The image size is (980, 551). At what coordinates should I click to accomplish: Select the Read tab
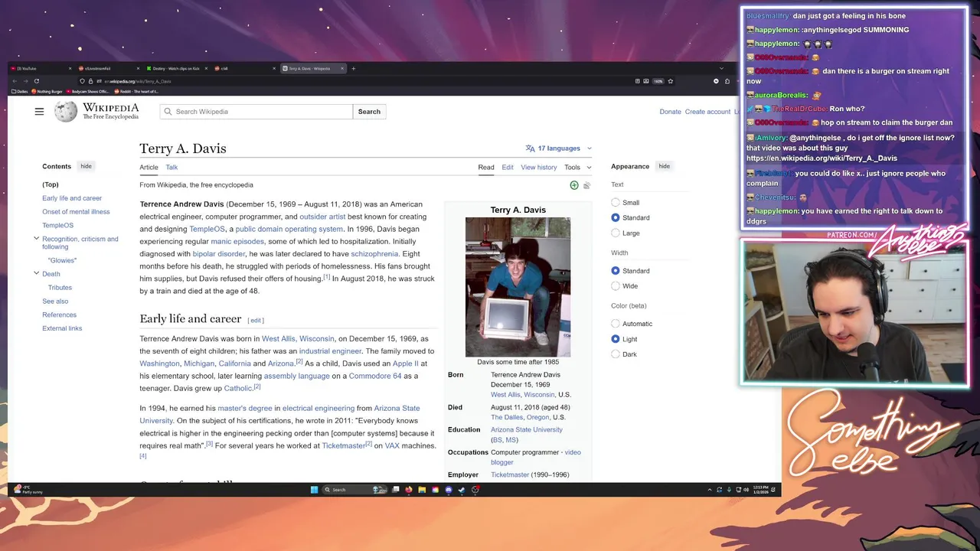[486, 167]
